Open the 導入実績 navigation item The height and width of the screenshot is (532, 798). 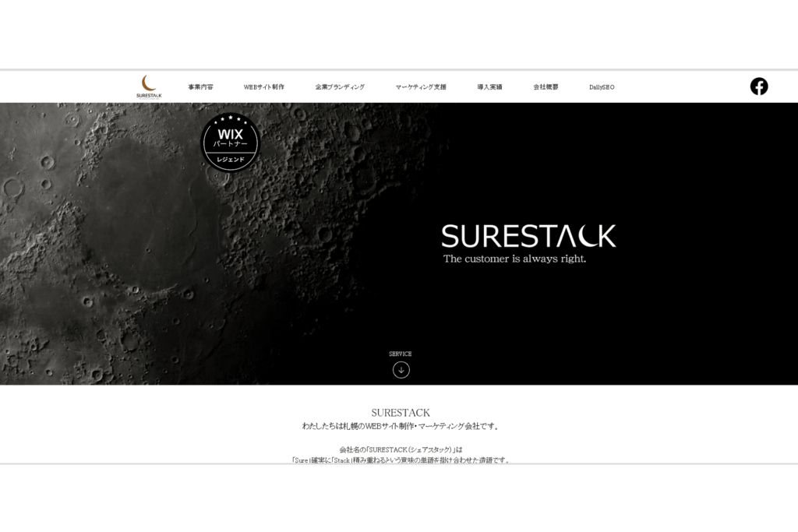click(489, 87)
